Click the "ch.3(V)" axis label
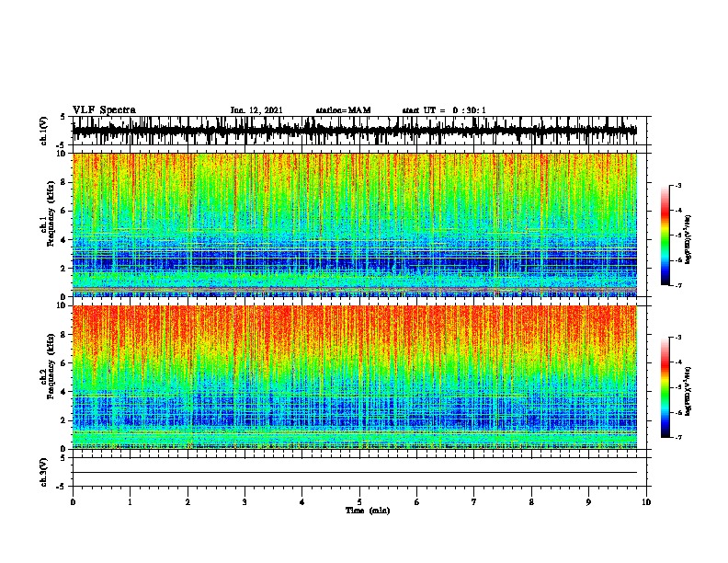 pyautogui.click(x=44, y=473)
